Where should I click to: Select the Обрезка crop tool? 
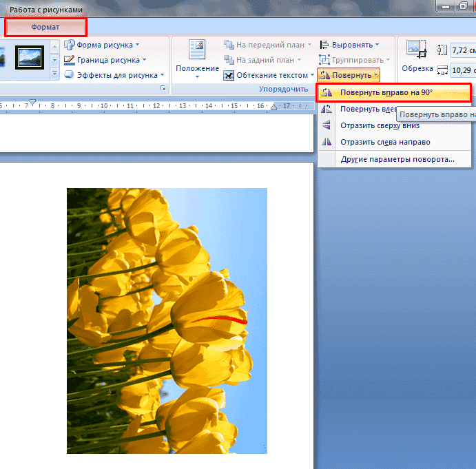point(417,56)
